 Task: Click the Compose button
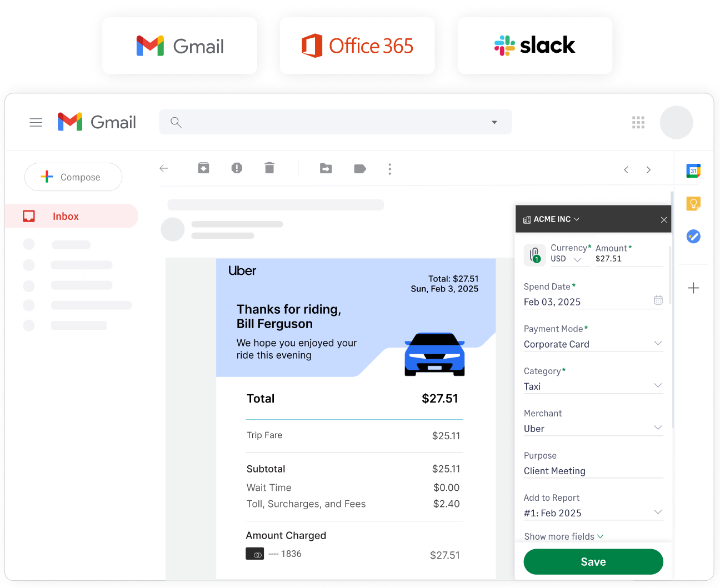73,177
